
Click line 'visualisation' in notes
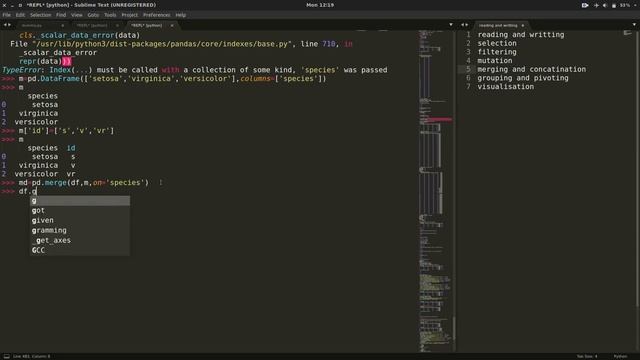point(506,87)
